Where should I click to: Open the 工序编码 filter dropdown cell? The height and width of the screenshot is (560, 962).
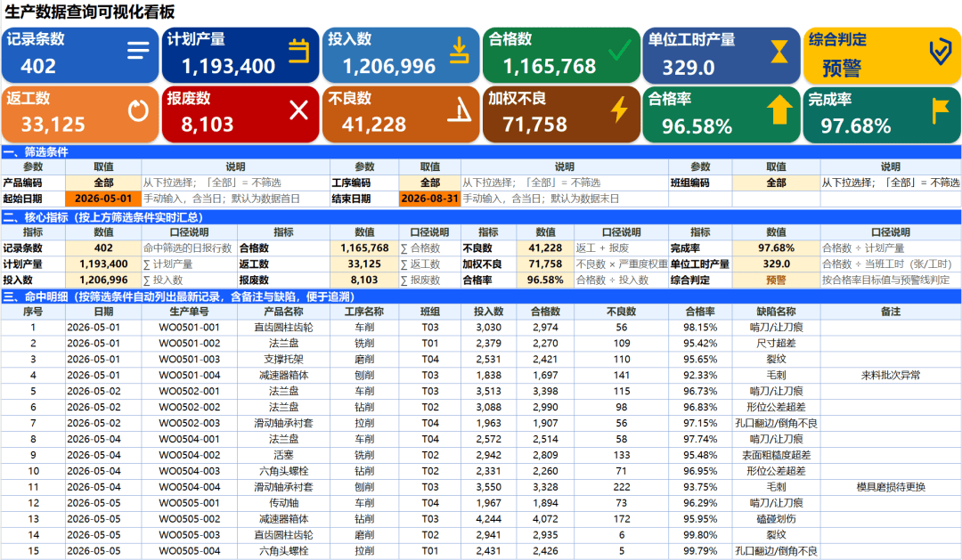pyautogui.click(x=429, y=183)
